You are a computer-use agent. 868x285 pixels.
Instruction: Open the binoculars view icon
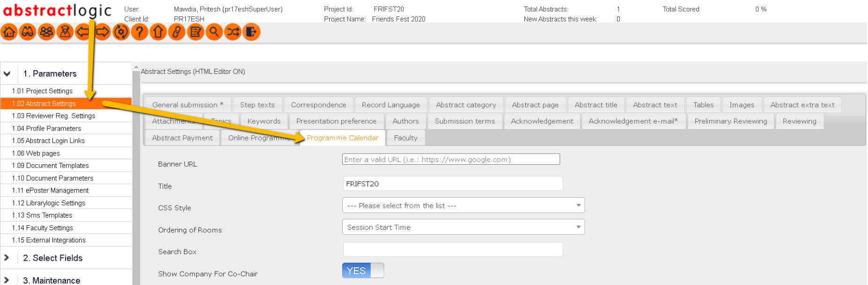[x=28, y=32]
